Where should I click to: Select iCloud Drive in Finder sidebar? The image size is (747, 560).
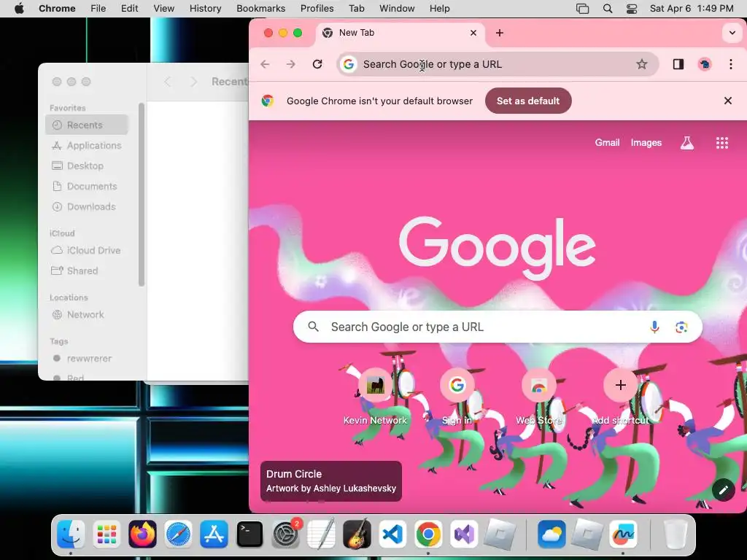click(x=87, y=250)
